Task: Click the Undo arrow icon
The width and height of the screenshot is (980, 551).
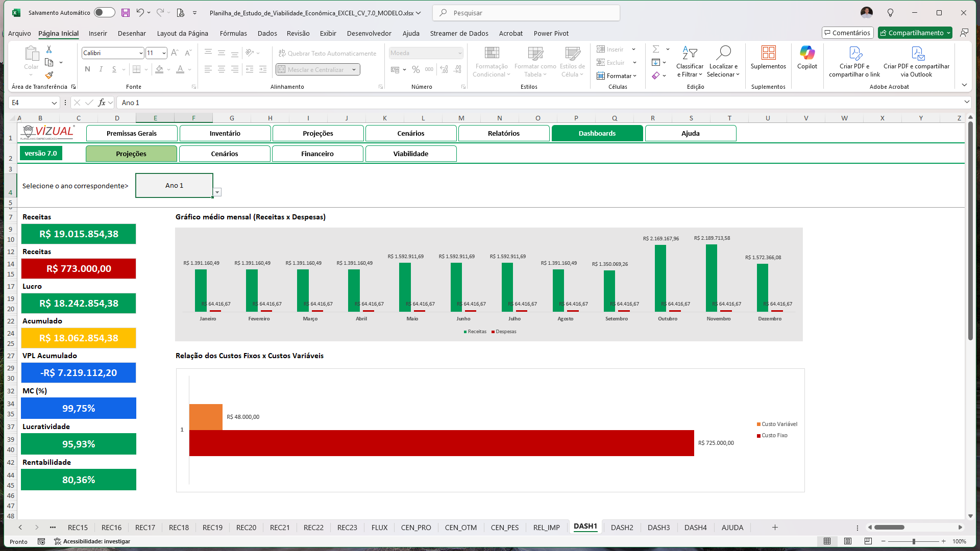Action: click(x=139, y=13)
